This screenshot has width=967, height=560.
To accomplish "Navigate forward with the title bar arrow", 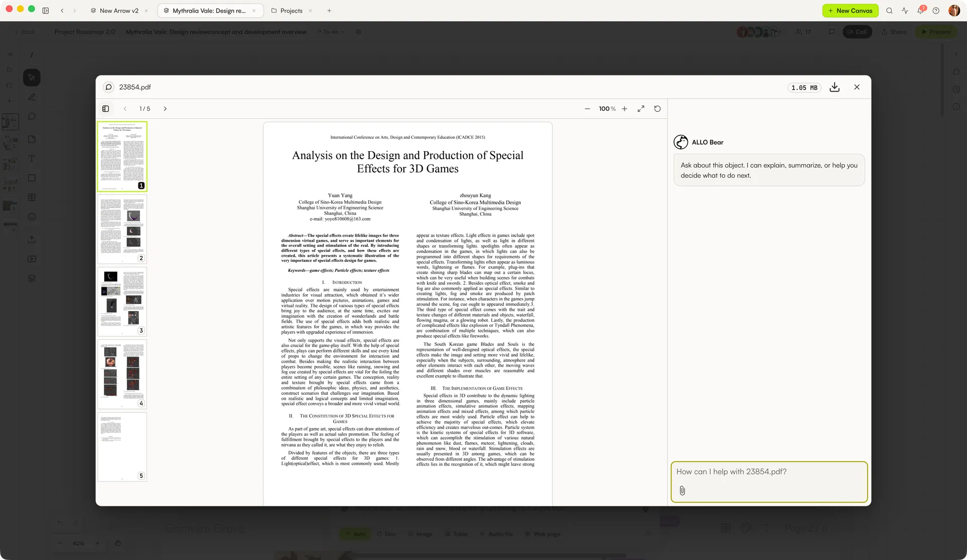I will tap(75, 11).
